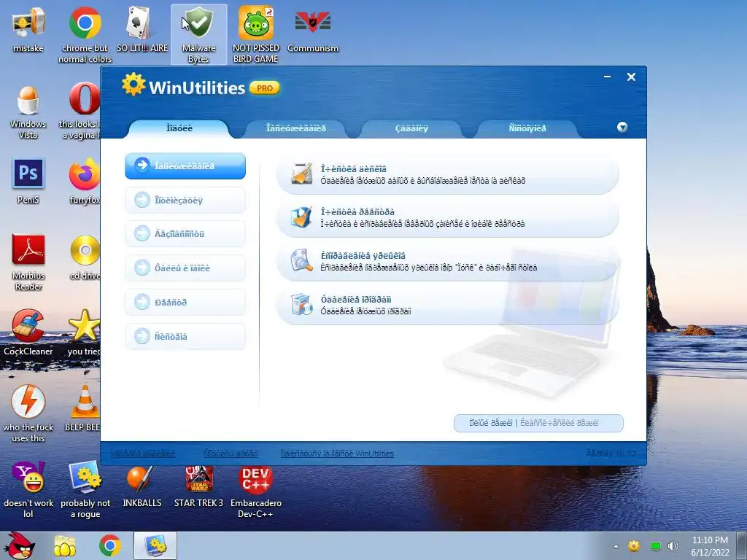Select the CCleaner broom desktop icon
747x560 pixels.
click(28, 332)
